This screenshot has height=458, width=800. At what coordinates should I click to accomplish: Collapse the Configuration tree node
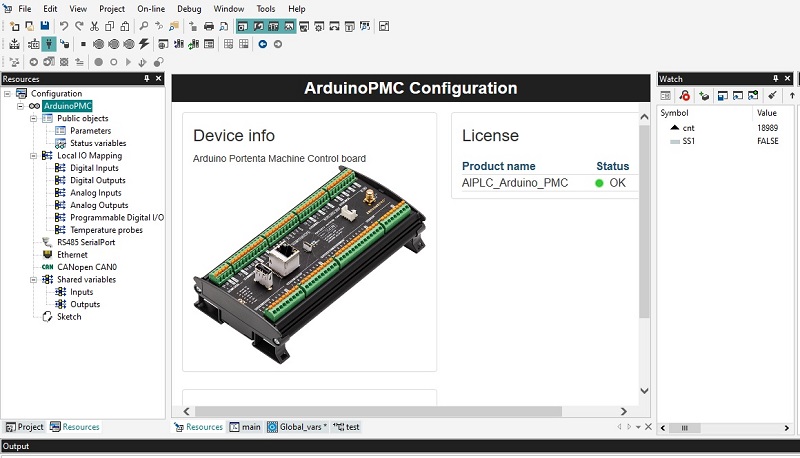point(7,94)
